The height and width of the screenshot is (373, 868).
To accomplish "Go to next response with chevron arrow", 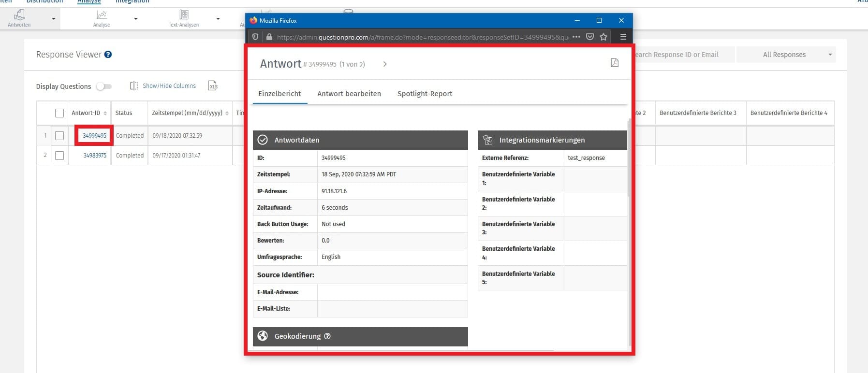I will pos(385,64).
